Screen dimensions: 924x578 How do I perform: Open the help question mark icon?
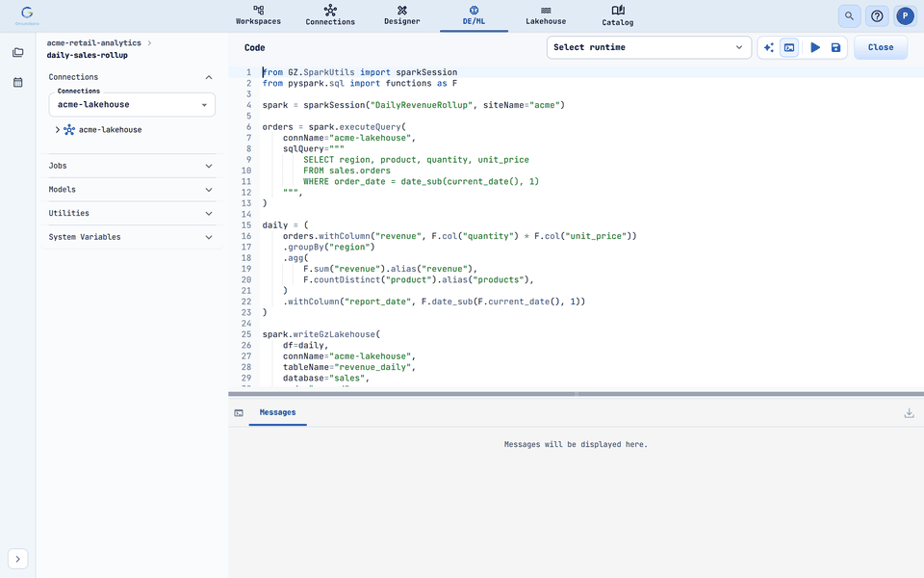pos(877,16)
